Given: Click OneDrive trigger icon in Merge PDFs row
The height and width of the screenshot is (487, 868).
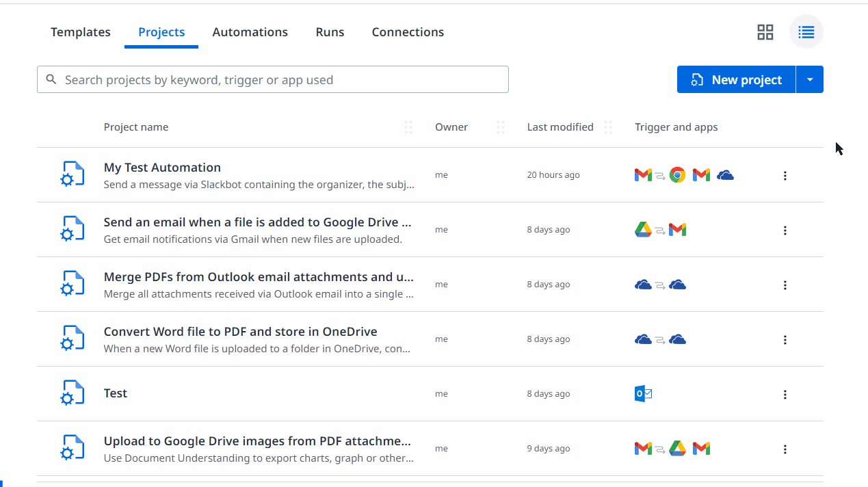Looking at the screenshot, I should tap(643, 285).
